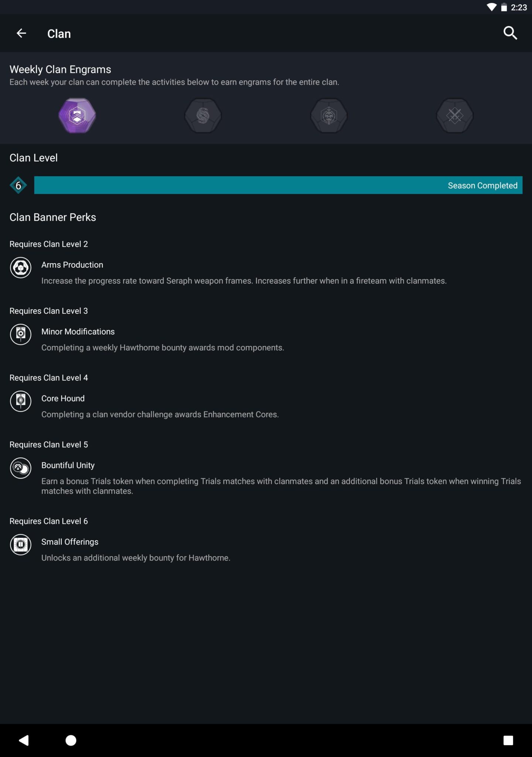Tap the skull-marked clan engram
Viewport: 532px width, 757px height.
pyautogui.click(x=328, y=115)
